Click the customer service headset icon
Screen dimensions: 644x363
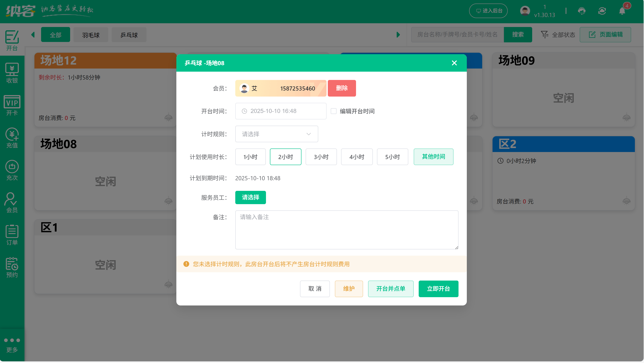tap(582, 11)
